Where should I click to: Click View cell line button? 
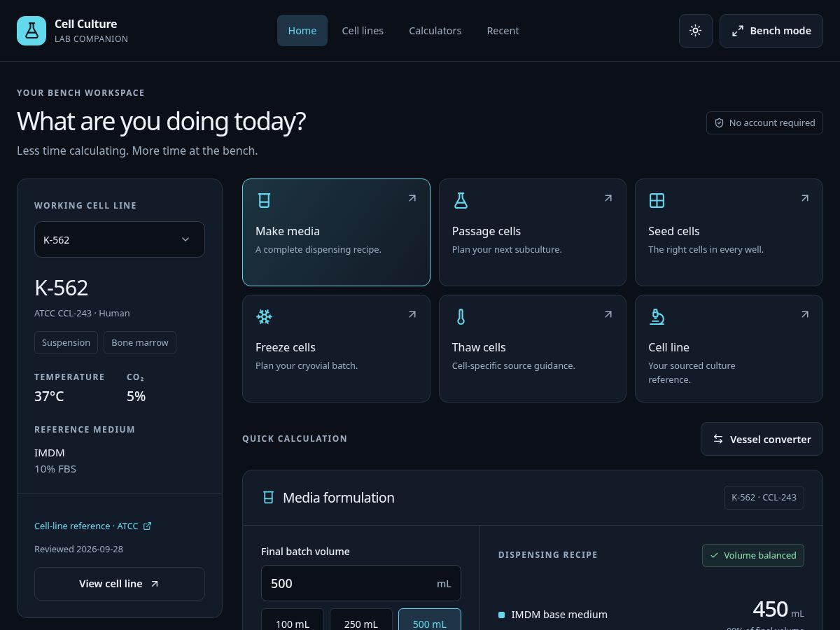[120, 584]
